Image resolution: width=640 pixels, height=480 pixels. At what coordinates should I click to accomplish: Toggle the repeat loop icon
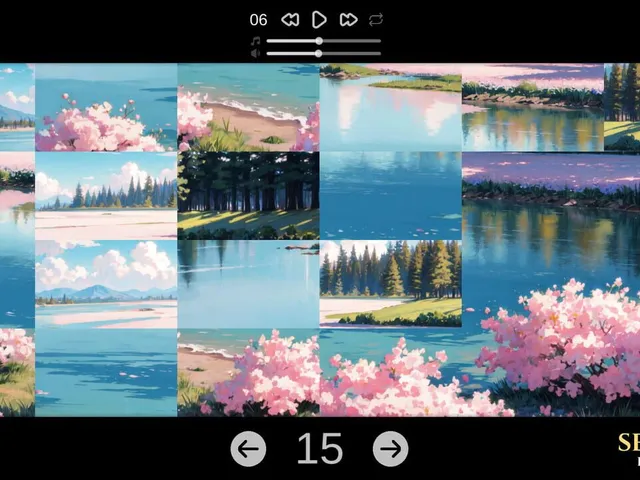pos(376,20)
